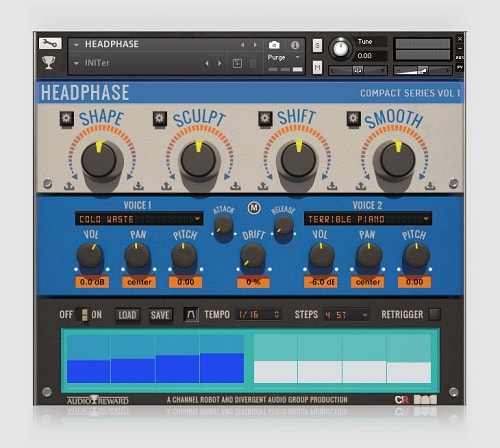Viewport: 500px width, 448px height.
Task: Click the save preset disk icon
Action: 237,63
